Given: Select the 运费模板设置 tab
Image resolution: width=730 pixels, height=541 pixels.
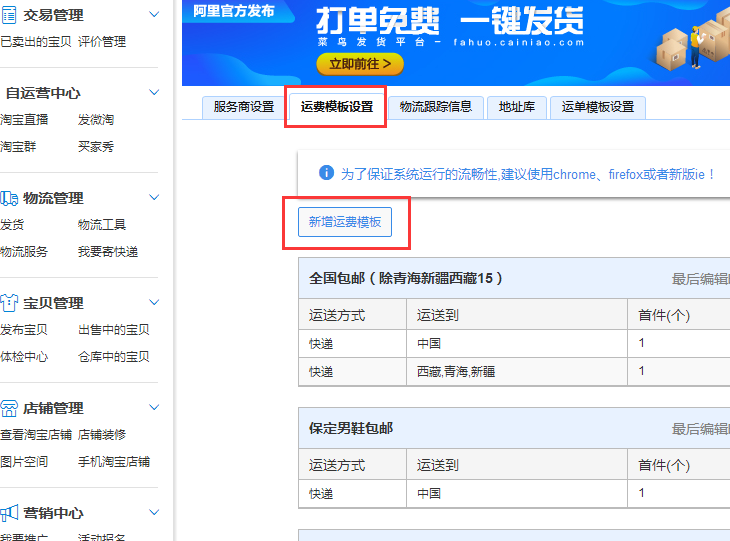Looking at the screenshot, I should click(337, 107).
